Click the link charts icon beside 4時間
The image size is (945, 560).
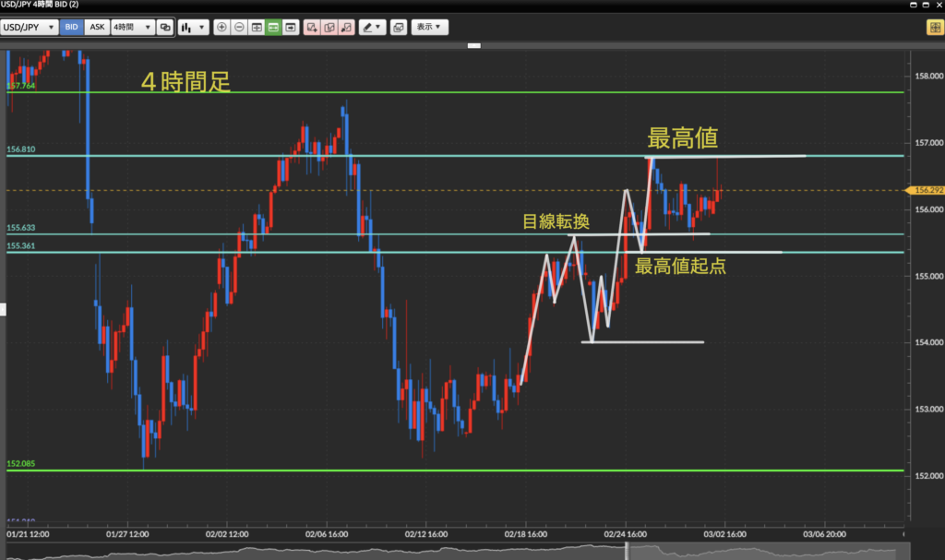pyautogui.click(x=165, y=28)
